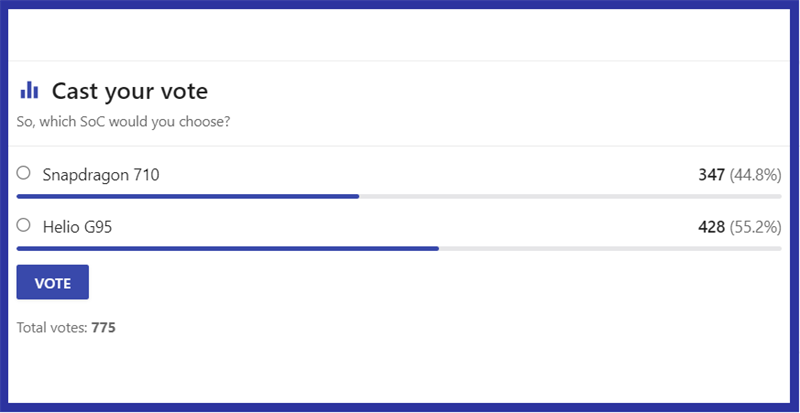Click the 428 votes count

pyautogui.click(x=711, y=227)
